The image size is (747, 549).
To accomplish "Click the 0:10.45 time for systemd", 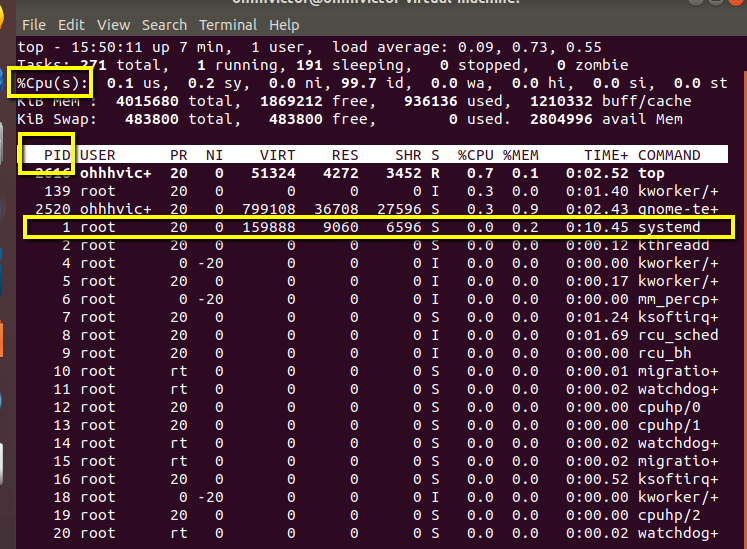I will click(597, 227).
